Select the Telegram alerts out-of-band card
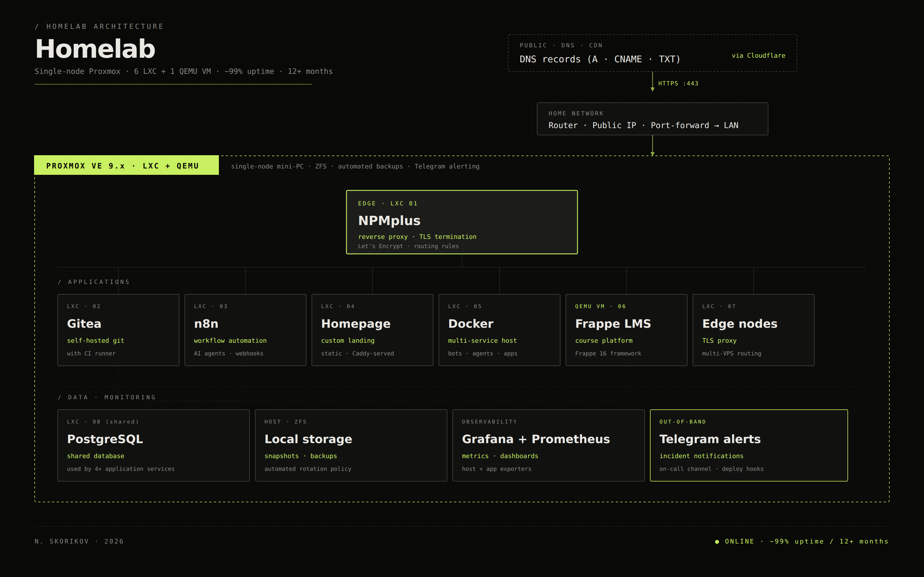Viewport: 924px width, 577px height. (748, 445)
